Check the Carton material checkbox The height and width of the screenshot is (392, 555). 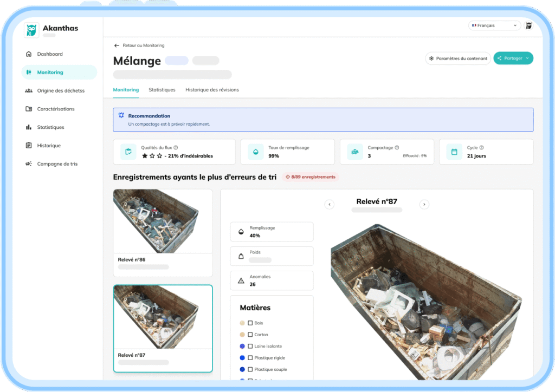pyautogui.click(x=250, y=335)
